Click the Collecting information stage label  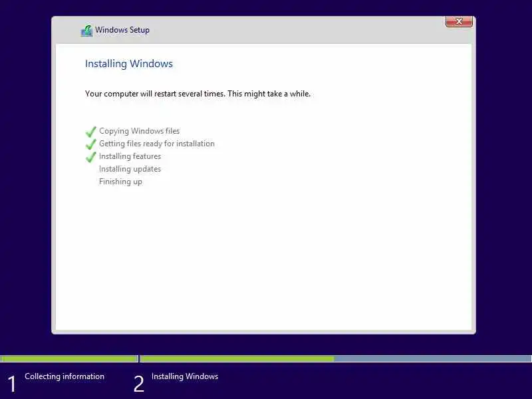pyautogui.click(x=65, y=376)
